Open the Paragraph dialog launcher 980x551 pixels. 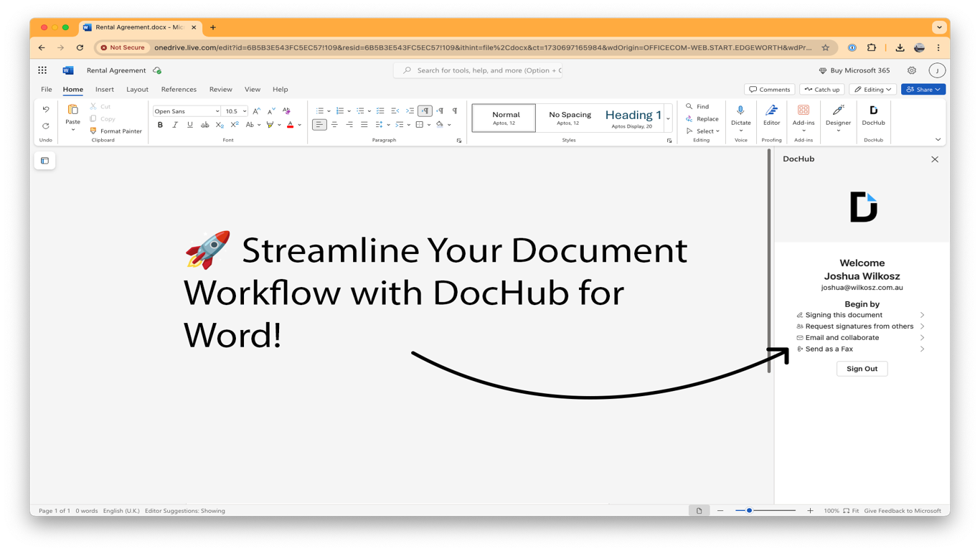point(459,141)
